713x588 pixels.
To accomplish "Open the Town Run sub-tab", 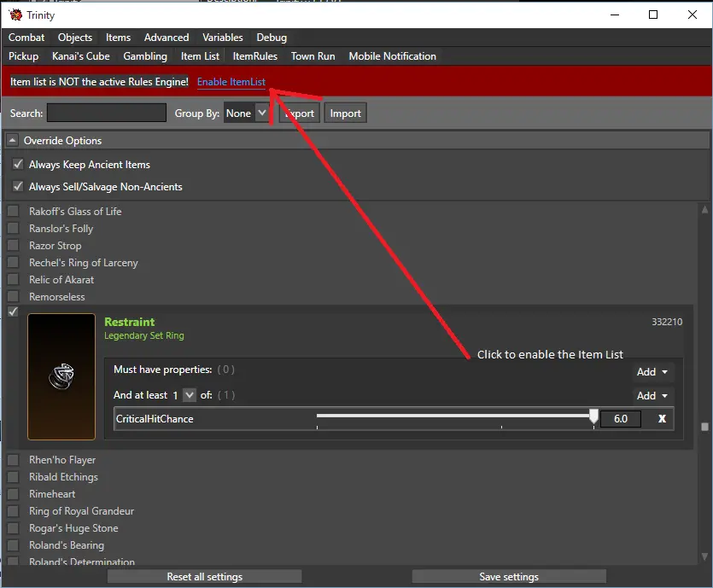I will (x=313, y=55).
